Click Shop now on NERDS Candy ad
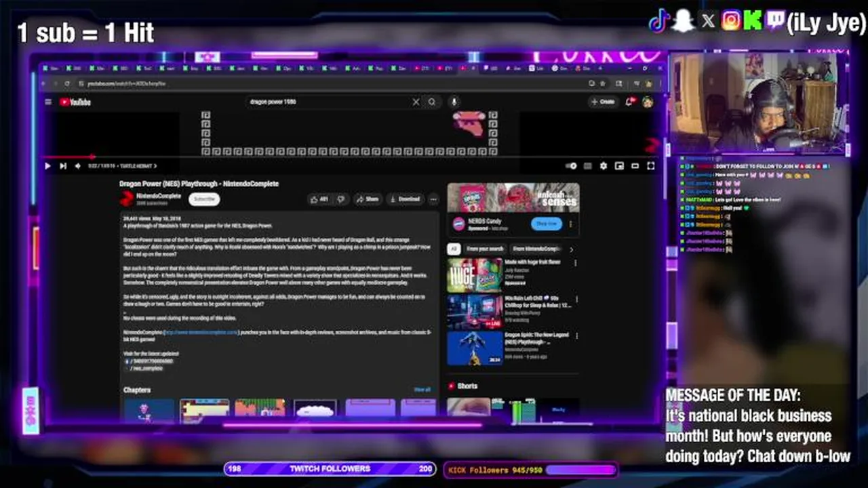The image size is (868, 488). 547,224
